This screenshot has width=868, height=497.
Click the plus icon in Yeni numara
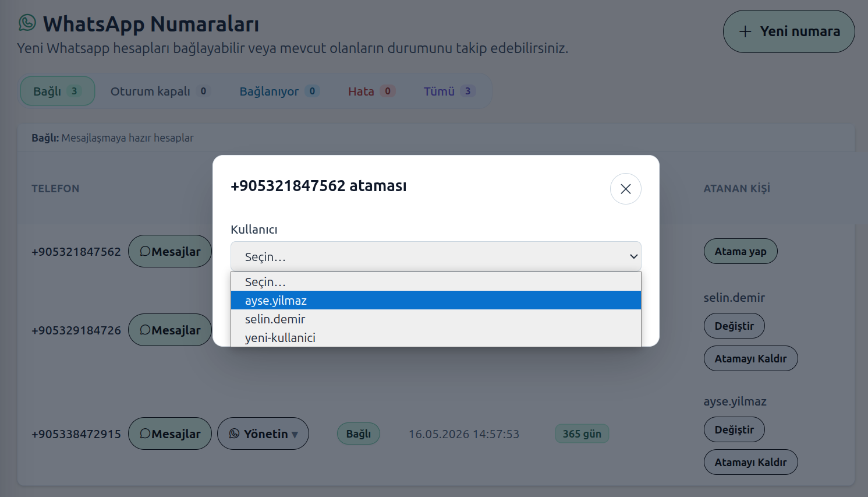point(745,31)
